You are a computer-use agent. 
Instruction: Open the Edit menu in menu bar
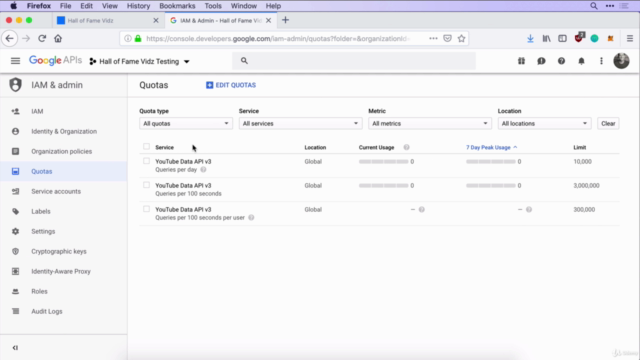pos(86,6)
